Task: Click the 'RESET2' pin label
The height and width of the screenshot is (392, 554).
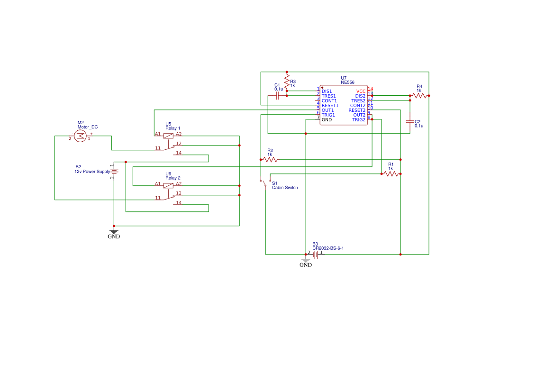Action: (357, 110)
